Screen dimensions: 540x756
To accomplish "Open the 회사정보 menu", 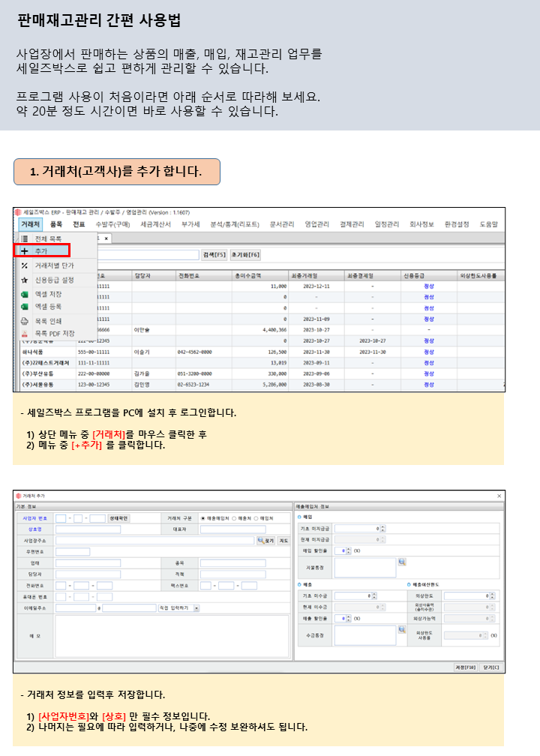I will tap(421, 224).
